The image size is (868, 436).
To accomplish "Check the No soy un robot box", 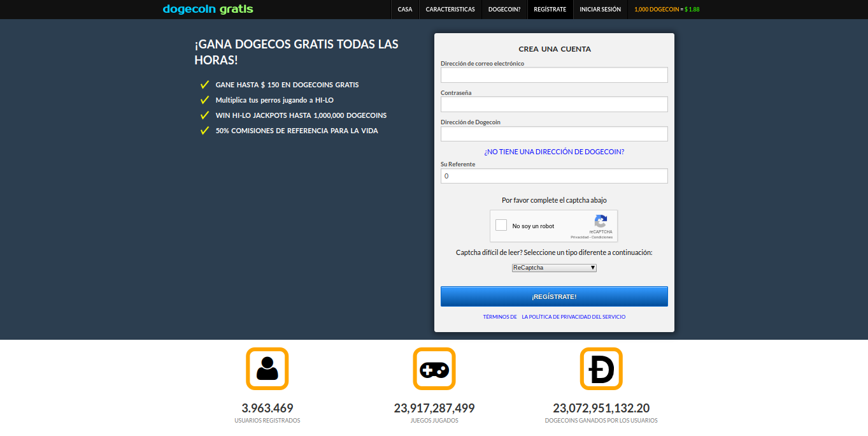I will [501, 226].
